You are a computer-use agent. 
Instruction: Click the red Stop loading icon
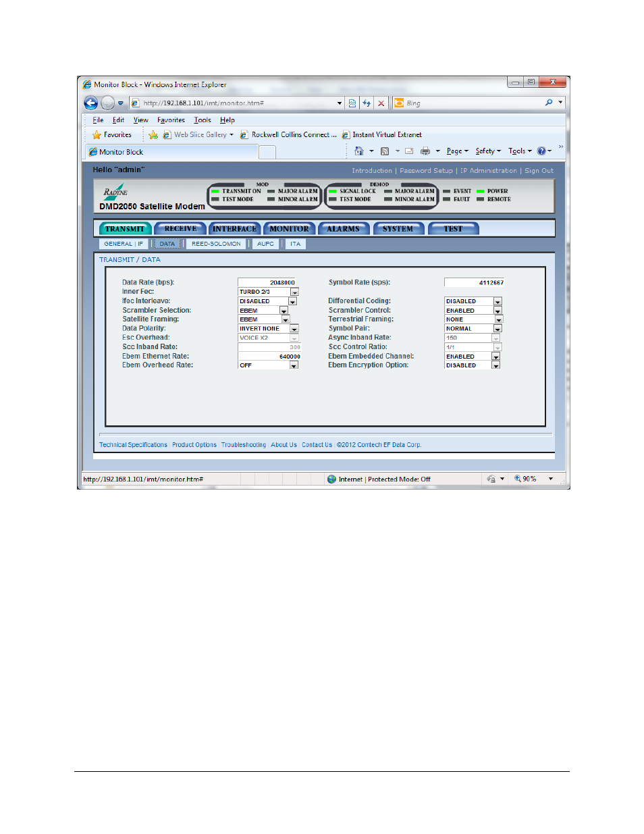(x=381, y=103)
